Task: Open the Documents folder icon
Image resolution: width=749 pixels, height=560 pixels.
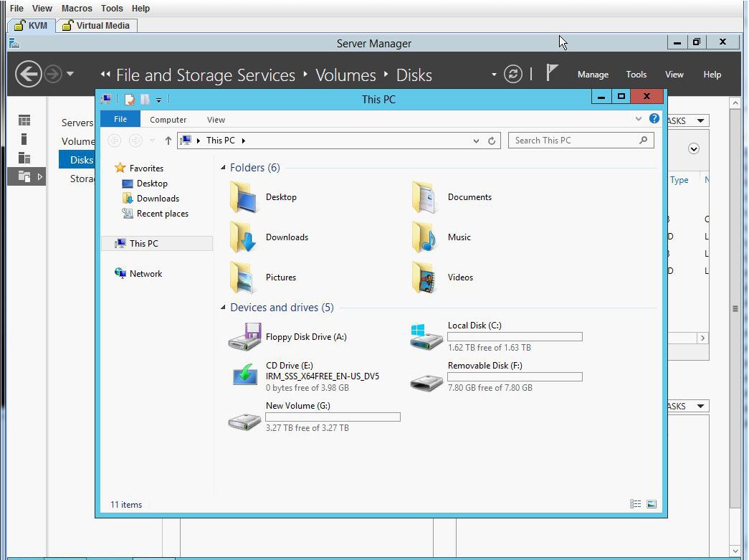Action: pos(425,197)
